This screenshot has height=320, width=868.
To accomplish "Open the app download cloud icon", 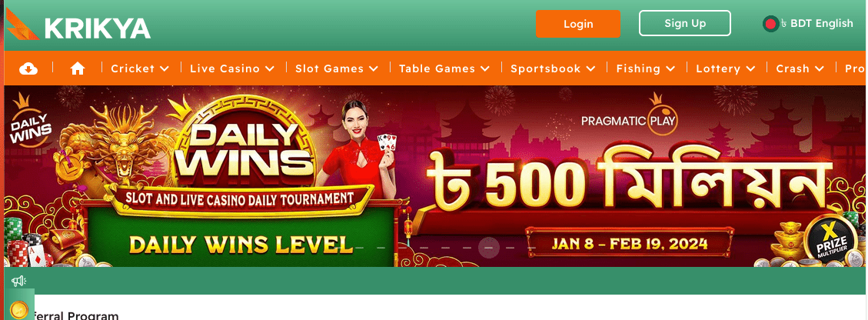I will click(28, 68).
